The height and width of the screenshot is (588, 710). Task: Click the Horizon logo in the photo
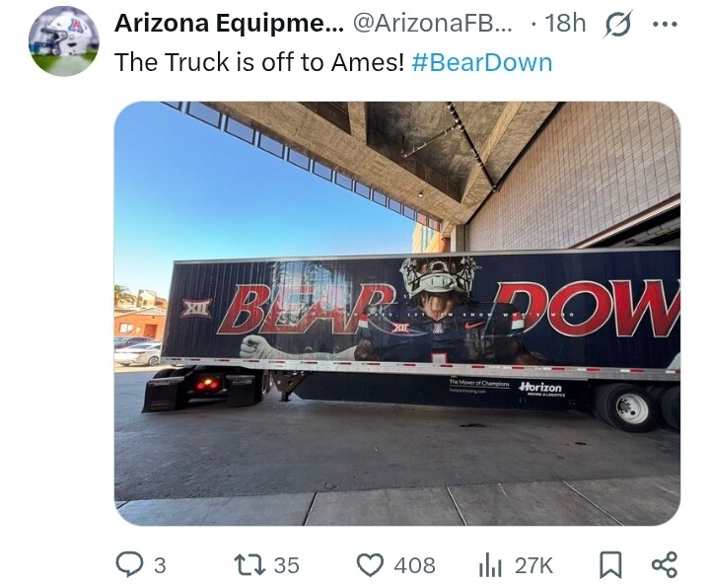tap(541, 389)
